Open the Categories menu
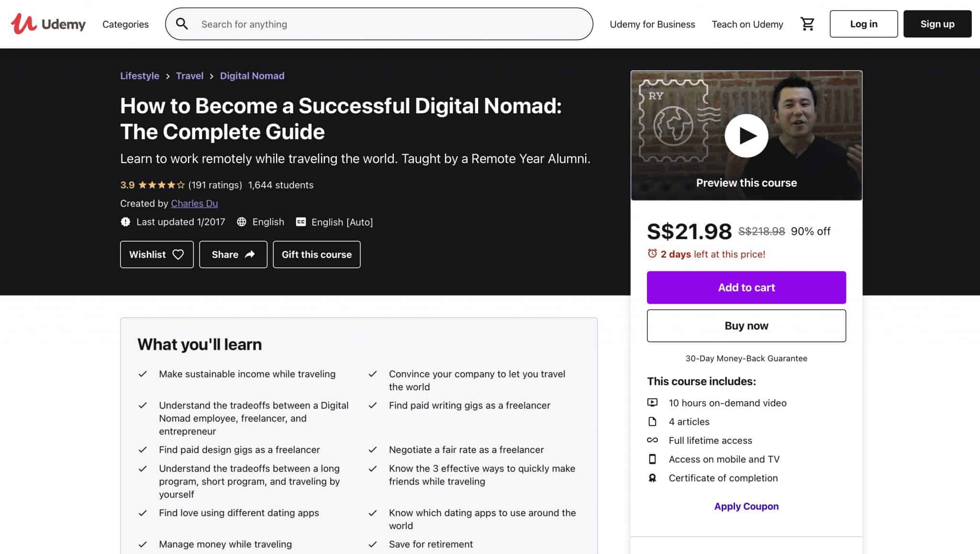980x554 pixels. [125, 24]
